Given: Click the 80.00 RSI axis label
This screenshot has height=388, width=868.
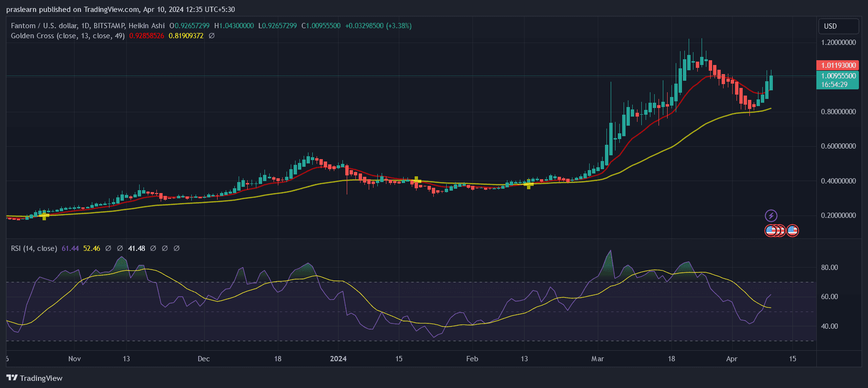Looking at the screenshot, I should [830, 268].
